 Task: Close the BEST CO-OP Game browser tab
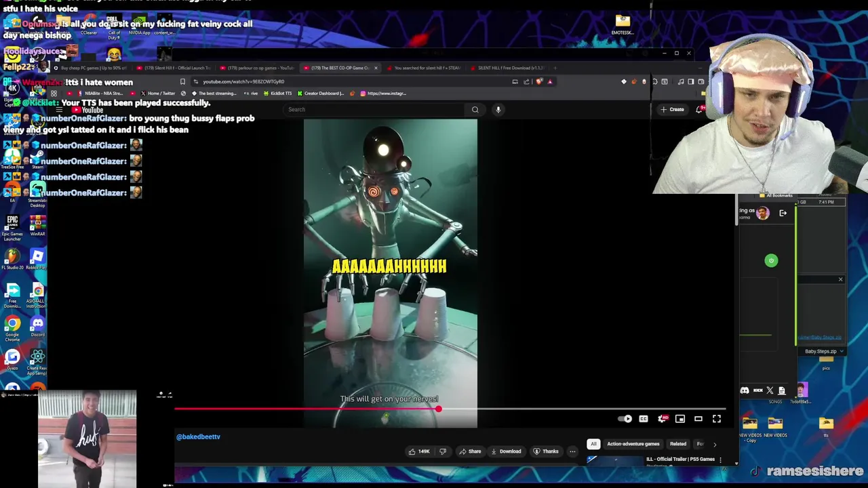pos(375,68)
